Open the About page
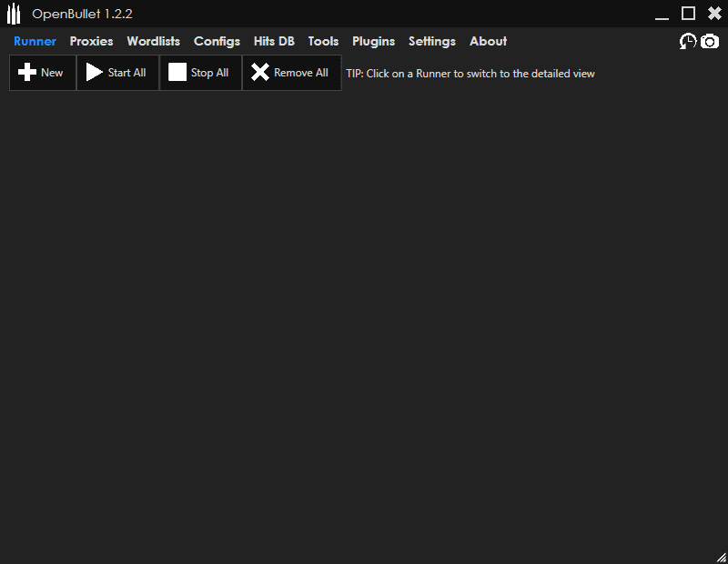The image size is (728, 564). [x=488, y=41]
